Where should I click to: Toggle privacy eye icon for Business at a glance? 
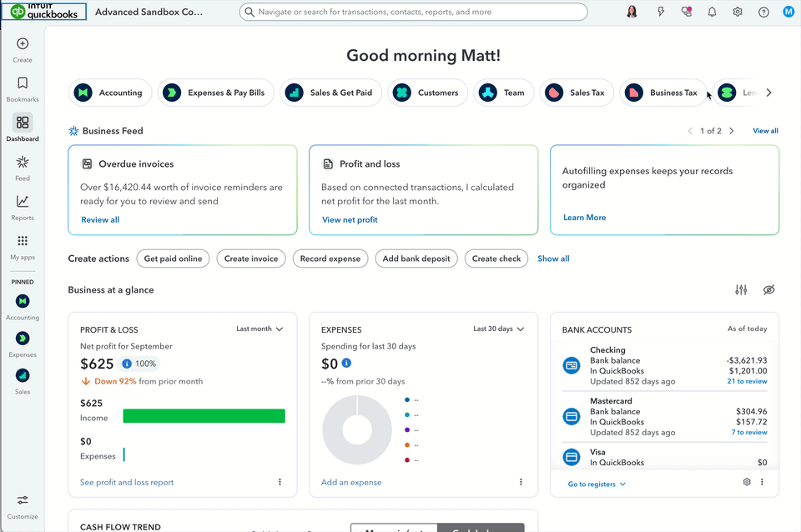click(x=768, y=290)
